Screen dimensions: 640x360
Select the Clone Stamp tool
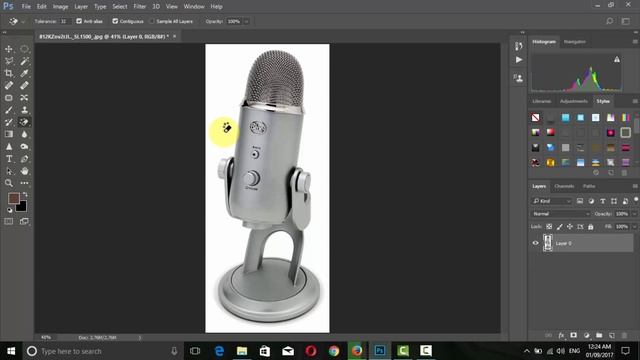tap(24, 110)
